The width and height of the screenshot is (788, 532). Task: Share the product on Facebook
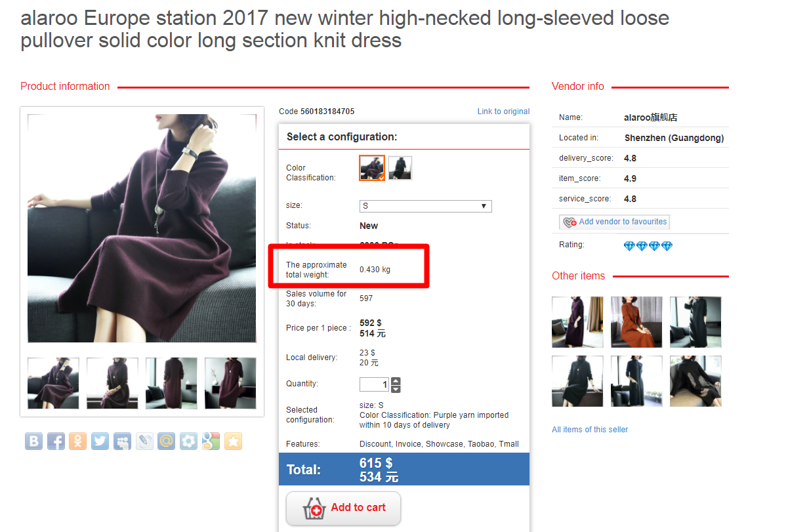coord(56,441)
